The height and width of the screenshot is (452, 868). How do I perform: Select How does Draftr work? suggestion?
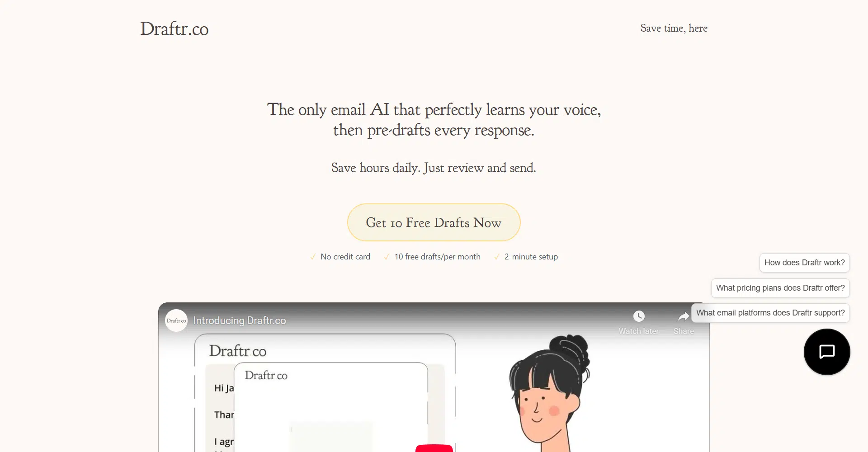[x=805, y=263]
